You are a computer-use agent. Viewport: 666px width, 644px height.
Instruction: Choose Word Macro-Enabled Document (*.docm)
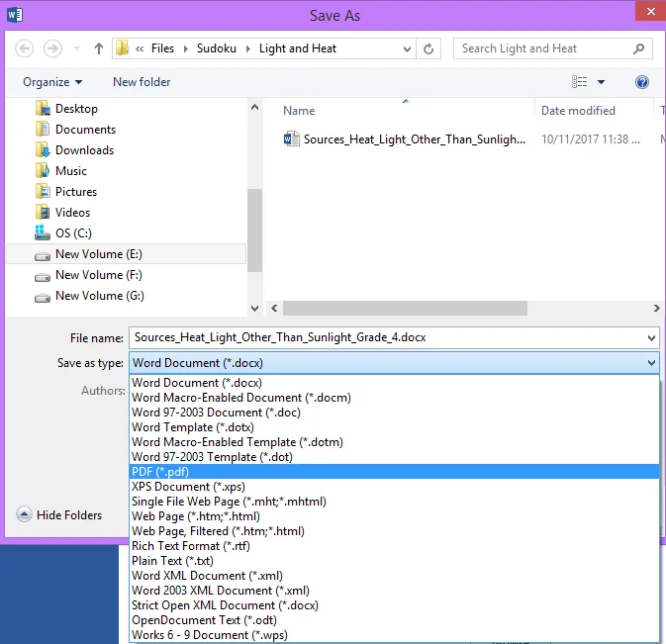[394, 398]
